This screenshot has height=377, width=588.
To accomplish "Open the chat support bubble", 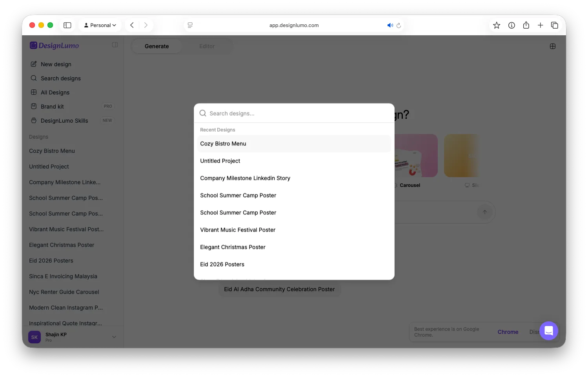I will [x=549, y=331].
